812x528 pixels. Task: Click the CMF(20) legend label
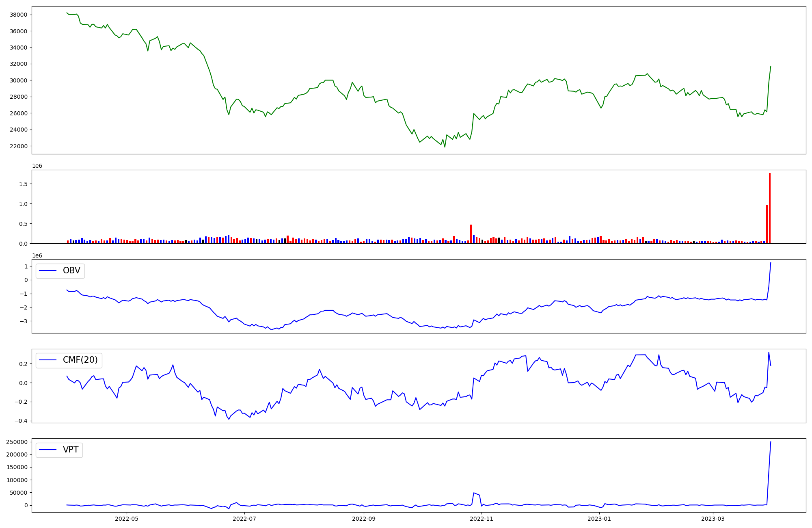80,360
